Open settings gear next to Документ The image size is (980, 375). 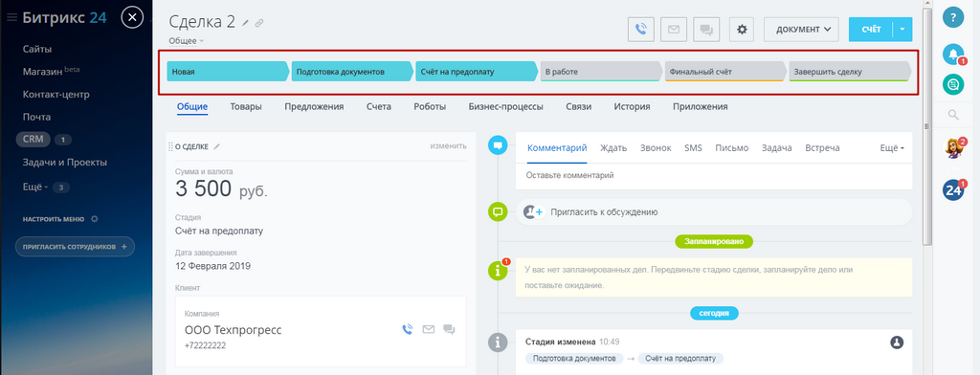[x=742, y=30]
